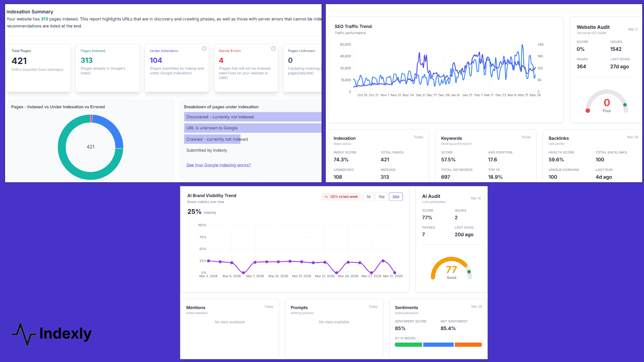The height and width of the screenshot is (362, 644).
Task: Click the green sentiment bar segment
Action: tap(408, 345)
